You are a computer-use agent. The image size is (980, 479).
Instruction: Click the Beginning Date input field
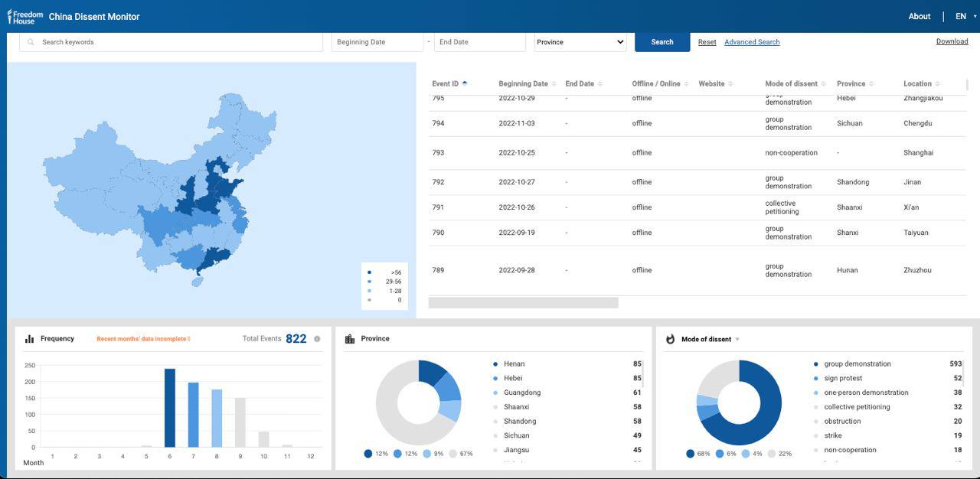(x=377, y=42)
